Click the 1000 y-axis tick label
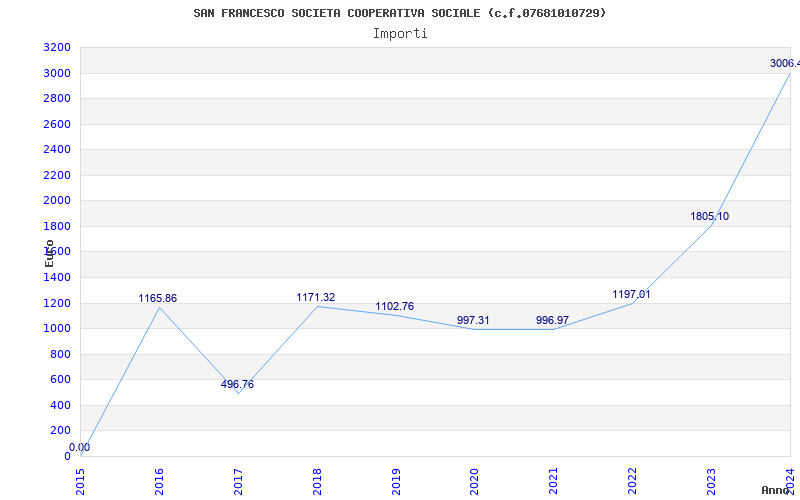800x500 pixels. (57, 329)
